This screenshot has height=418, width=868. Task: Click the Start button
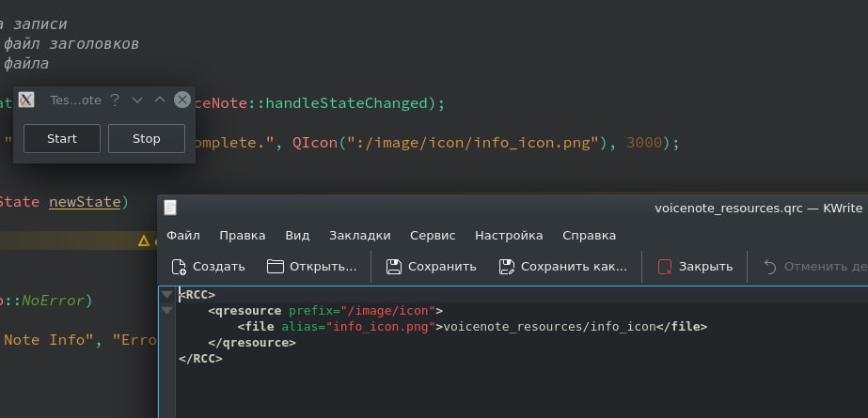(62, 138)
